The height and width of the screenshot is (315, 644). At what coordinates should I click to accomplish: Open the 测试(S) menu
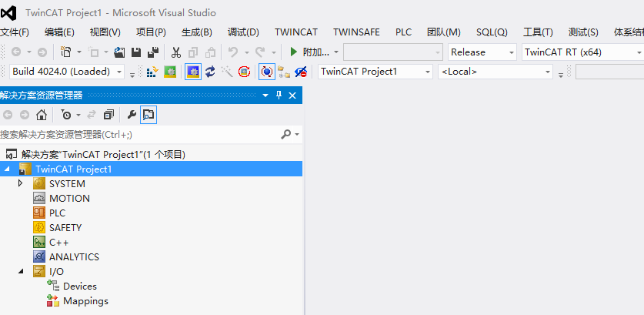click(x=583, y=32)
